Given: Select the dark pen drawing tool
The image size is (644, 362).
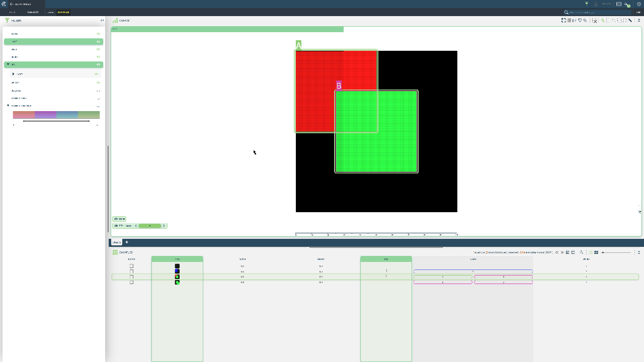Looking at the screenshot, I should click(630, 21).
